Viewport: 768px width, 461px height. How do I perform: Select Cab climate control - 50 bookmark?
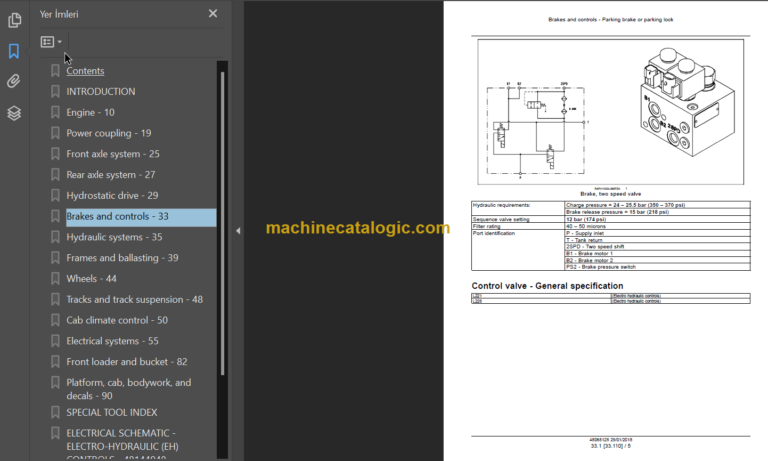click(117, 320)
